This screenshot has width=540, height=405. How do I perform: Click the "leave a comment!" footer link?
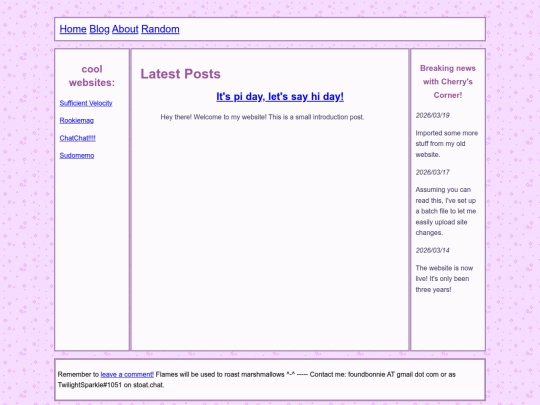point(127,374)
